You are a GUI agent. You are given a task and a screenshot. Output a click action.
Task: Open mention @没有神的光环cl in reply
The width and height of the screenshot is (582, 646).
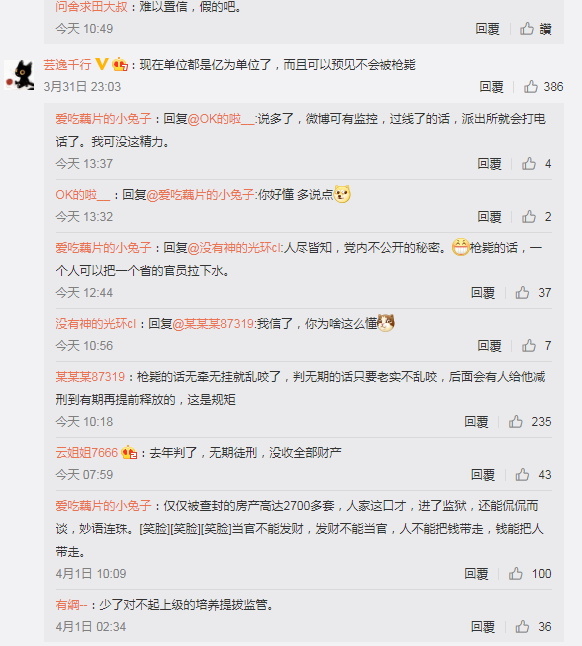coord(235,248)
